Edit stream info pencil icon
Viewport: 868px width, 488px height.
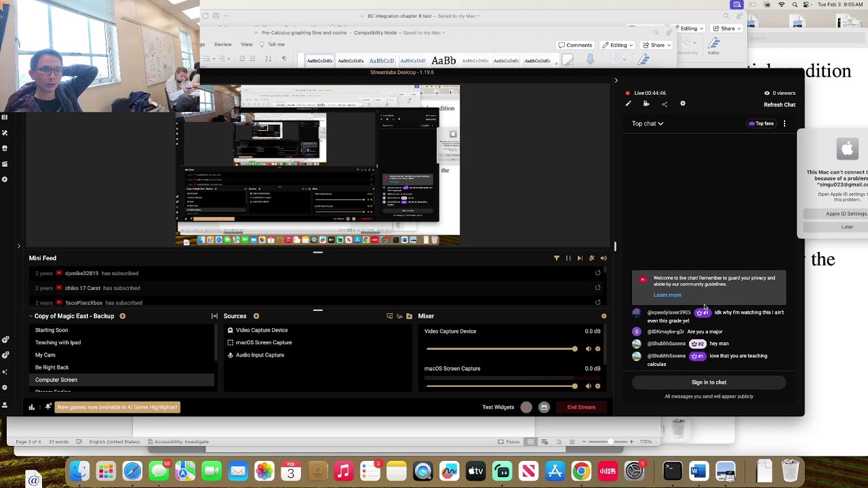(628, 104)
